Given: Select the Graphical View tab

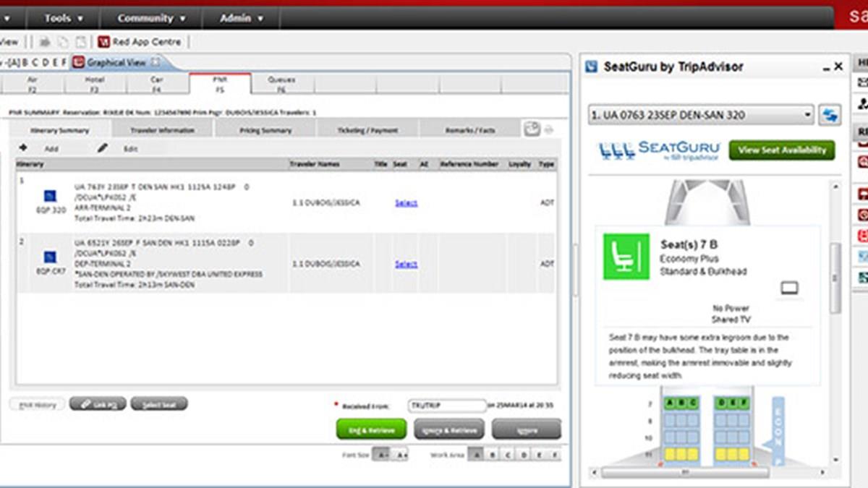Looking at the screenshot, I should tap(116, 63).
